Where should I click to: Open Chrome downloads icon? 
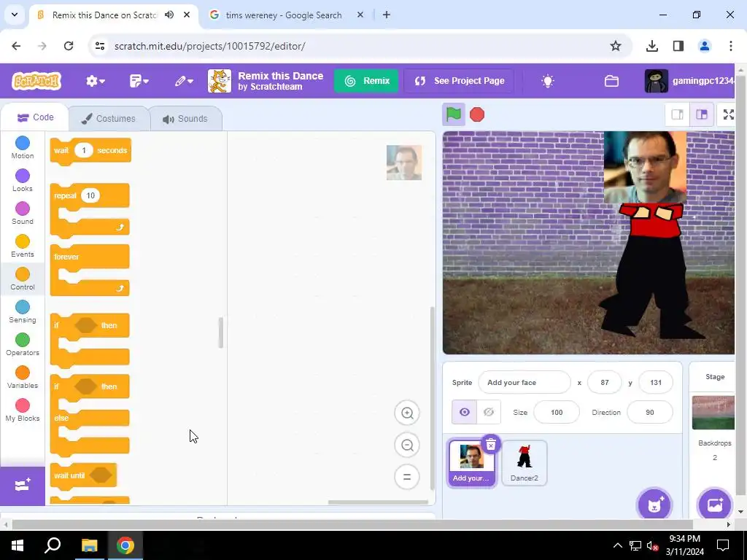(651, 46)
